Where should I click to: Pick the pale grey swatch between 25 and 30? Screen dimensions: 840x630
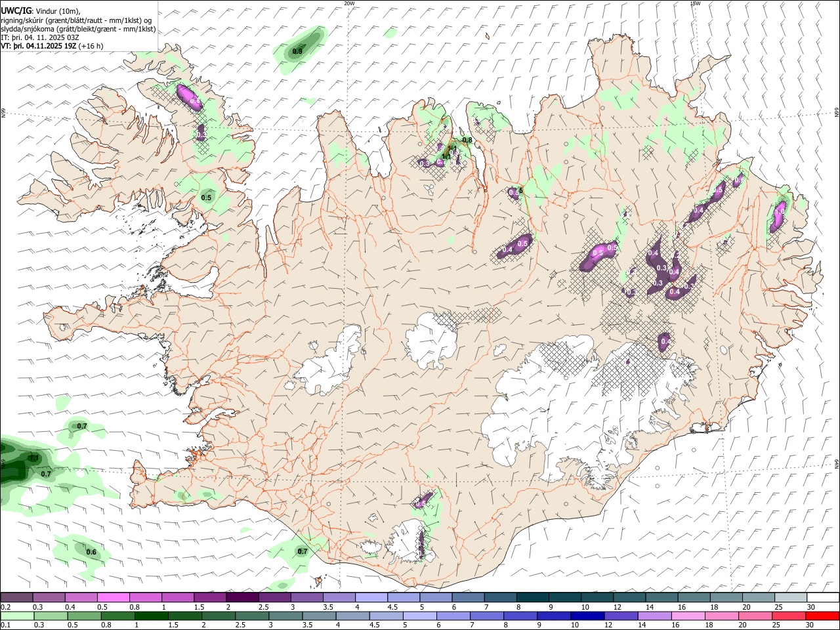(x=791, y=598)
